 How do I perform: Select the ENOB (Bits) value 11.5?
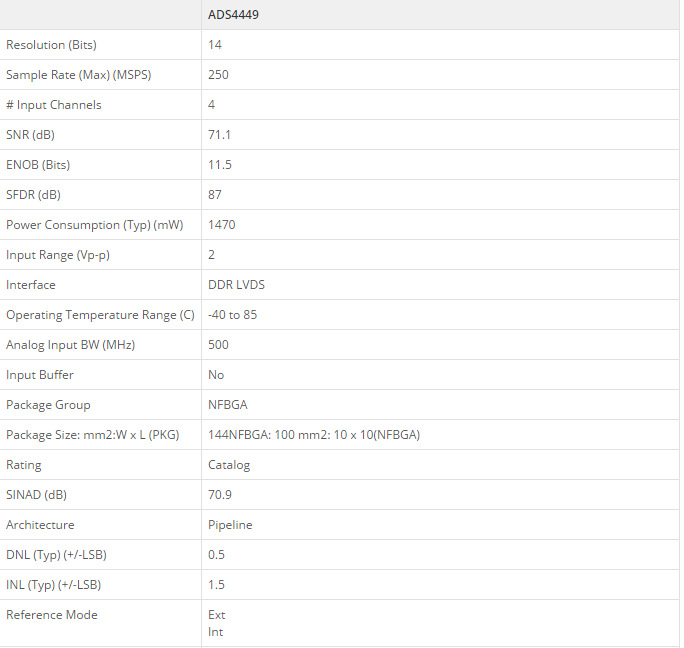tap(219, 165)
